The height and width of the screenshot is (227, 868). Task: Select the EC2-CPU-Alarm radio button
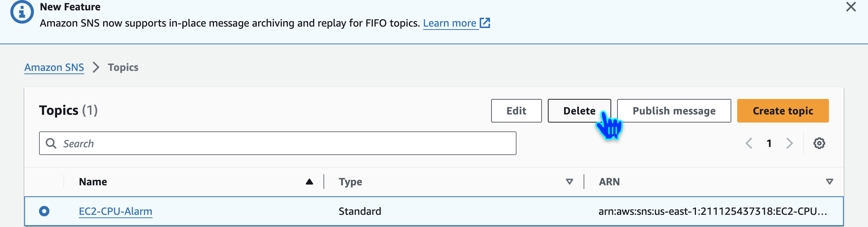(x=44, y=211)
